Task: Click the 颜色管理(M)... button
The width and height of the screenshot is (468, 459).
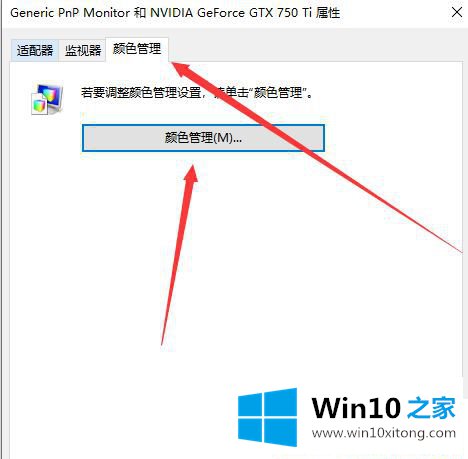Action: tap(203, 138)
